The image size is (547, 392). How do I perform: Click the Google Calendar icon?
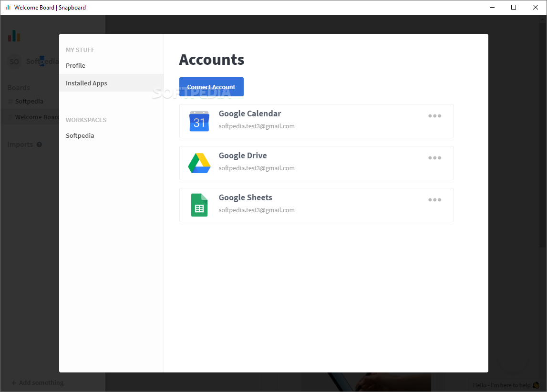[199, 121]
